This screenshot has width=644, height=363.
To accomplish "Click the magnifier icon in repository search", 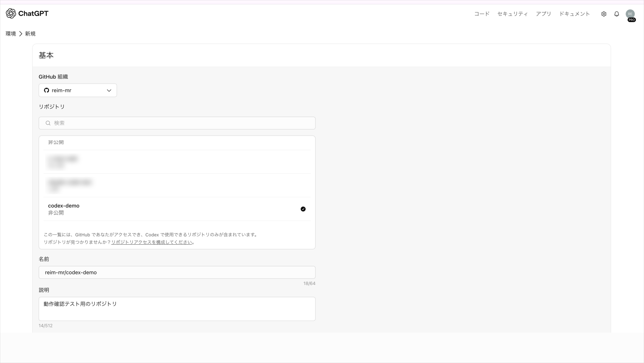I will click(48, 123).
